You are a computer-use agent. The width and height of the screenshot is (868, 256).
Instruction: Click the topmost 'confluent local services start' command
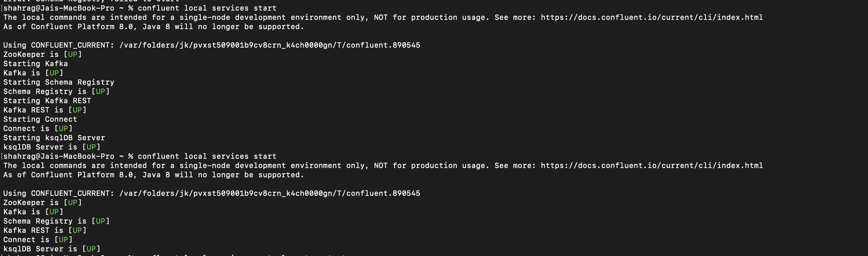click(x=207, y=8)
